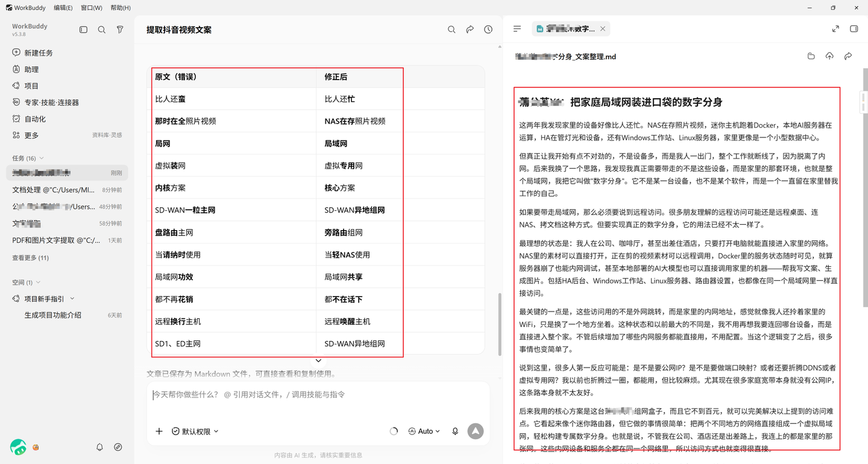Share the 提取抖音视频文案 conversation
868x464 pixels.
pos(470,30)
